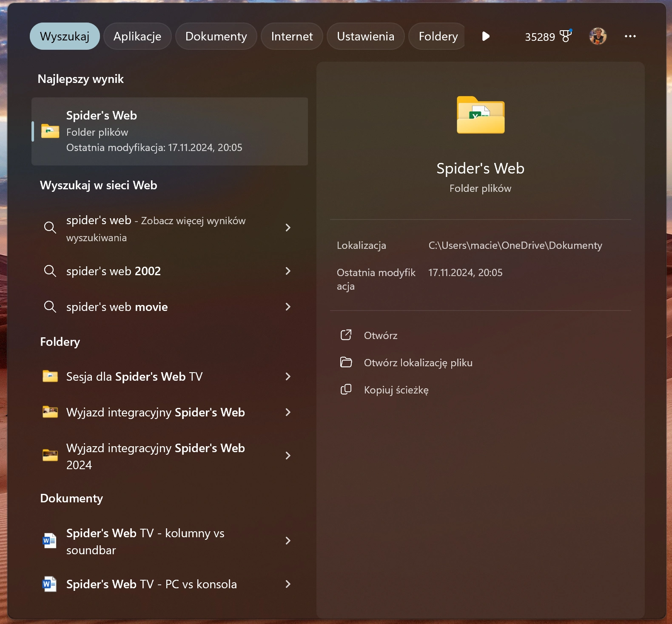Select "spider's web 2002" web suggestion text
The height and width of the screenshot is (624, 672).
(114, 271)
